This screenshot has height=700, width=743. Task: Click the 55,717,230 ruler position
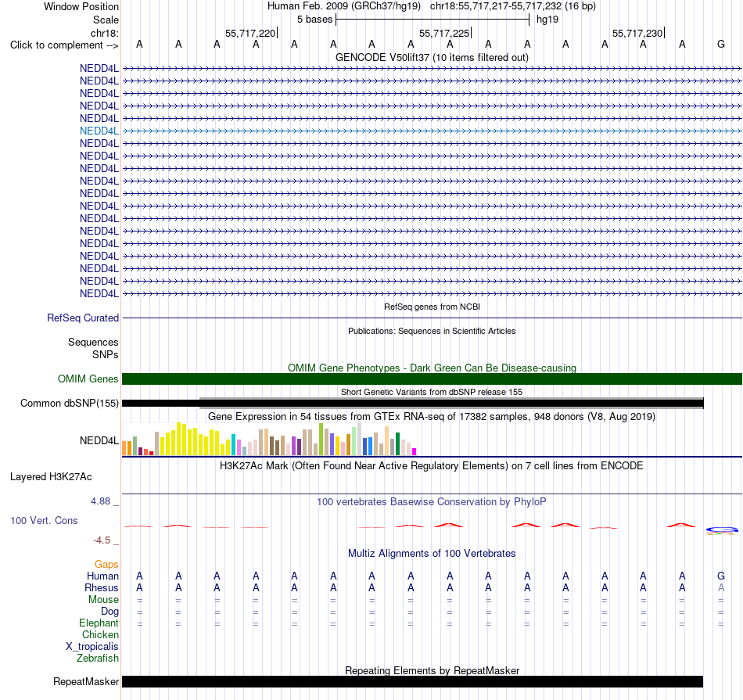click(x=637, y=33)
